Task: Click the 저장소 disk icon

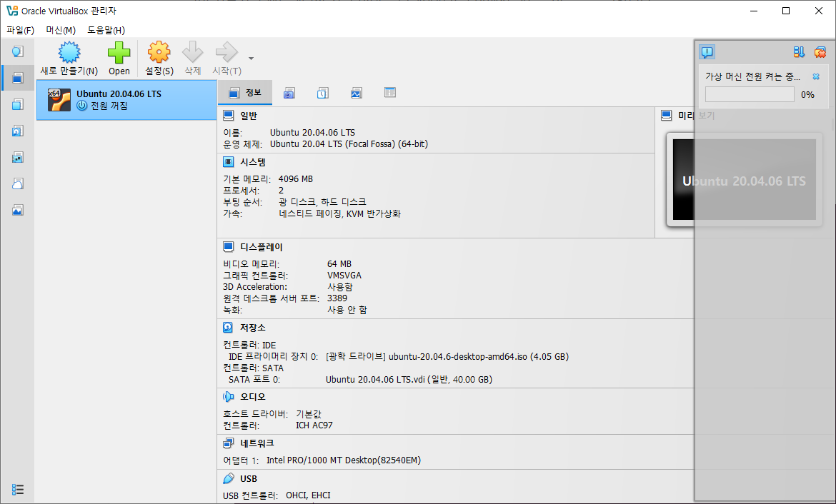Action: pyautogui.click(x=228, y=327)
